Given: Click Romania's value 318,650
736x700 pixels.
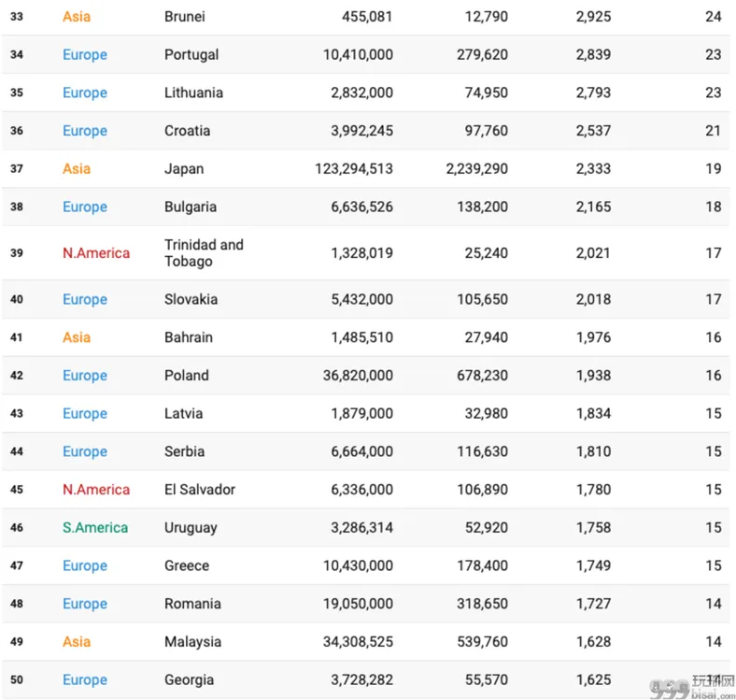Looking at the screenshot, I should [x=483, y=604].
